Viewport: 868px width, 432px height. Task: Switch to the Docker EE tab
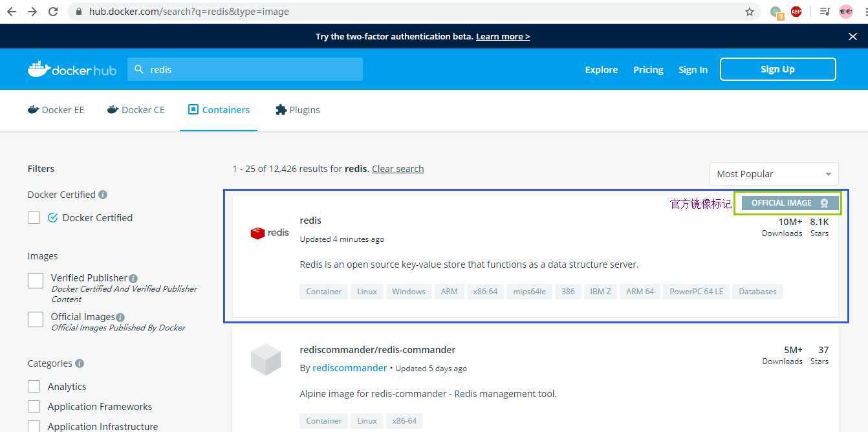pyautogui.click(x=56, y=110)
